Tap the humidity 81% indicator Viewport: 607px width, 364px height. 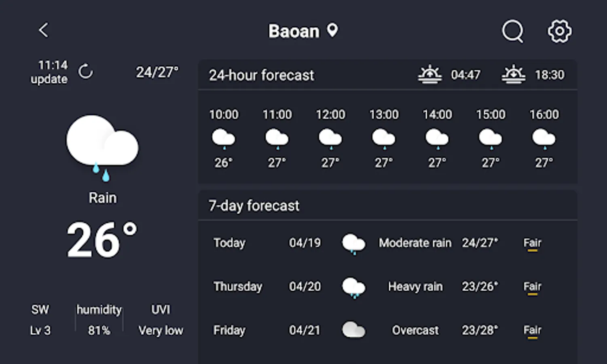pyautogui.click(x=99, y=320)
